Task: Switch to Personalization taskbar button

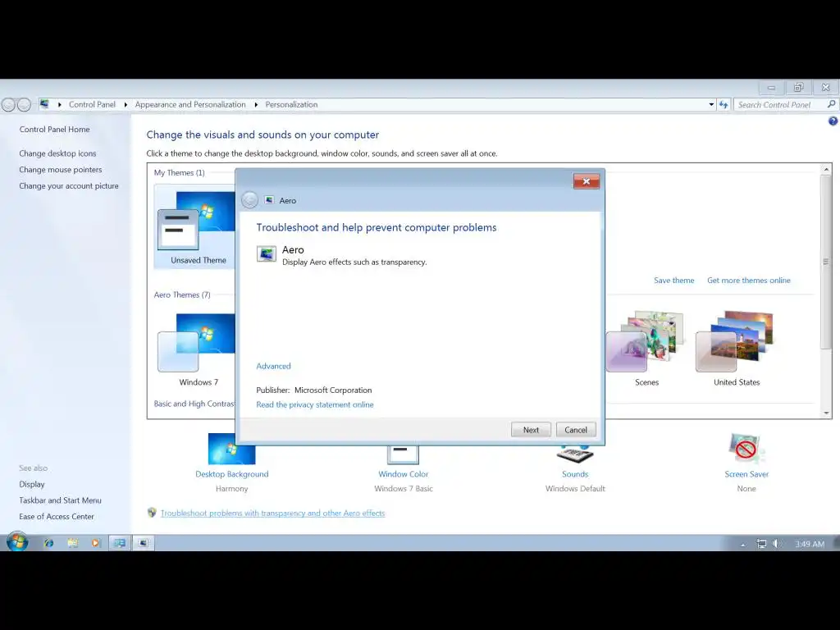Action: 120,543
